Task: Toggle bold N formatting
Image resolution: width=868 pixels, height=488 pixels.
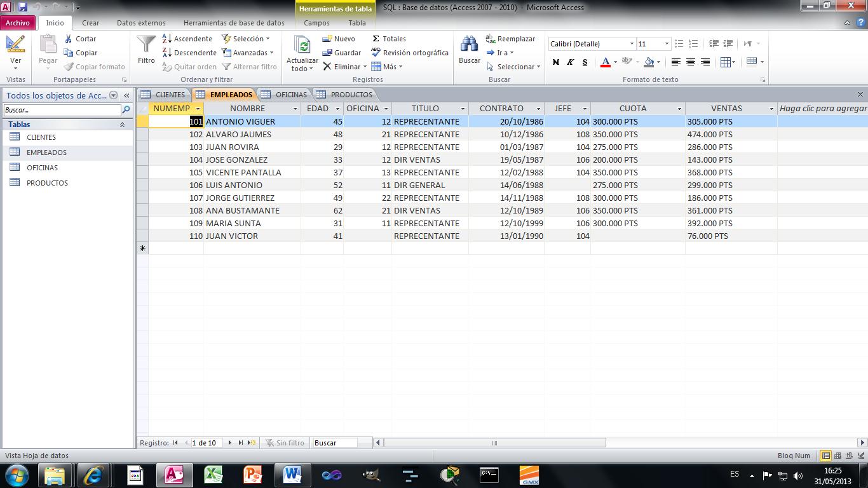Action: click(x=556, y=62)
